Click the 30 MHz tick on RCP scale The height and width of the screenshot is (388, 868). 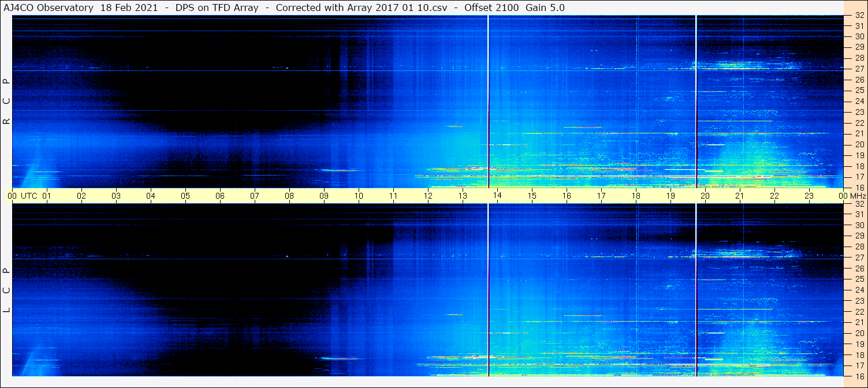[x=859, y=37]
